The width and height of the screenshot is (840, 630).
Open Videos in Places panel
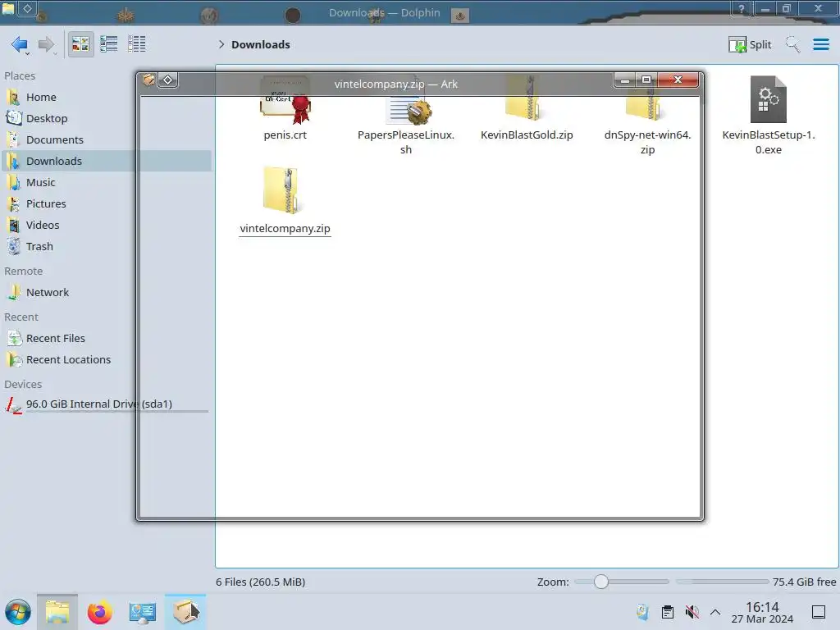(106, 226)
